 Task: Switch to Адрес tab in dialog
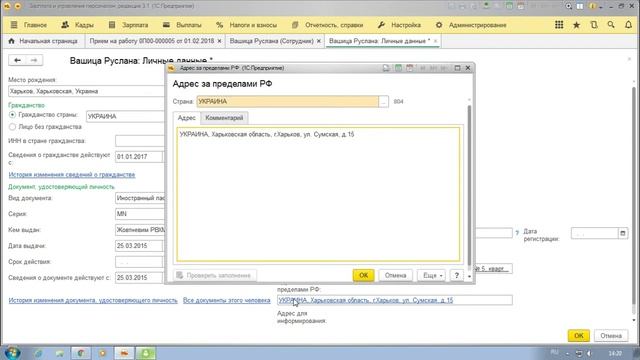[187, 118]
